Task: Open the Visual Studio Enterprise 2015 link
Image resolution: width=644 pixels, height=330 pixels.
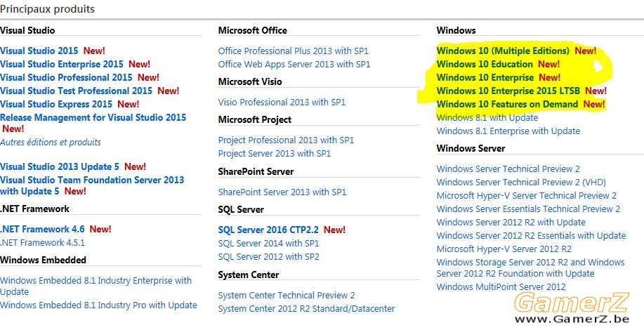Action: coord(62,64)
